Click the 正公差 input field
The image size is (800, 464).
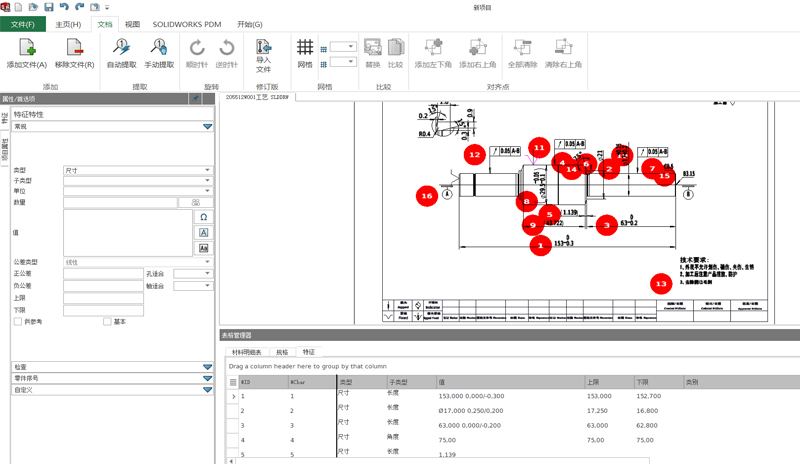(103, 273)
